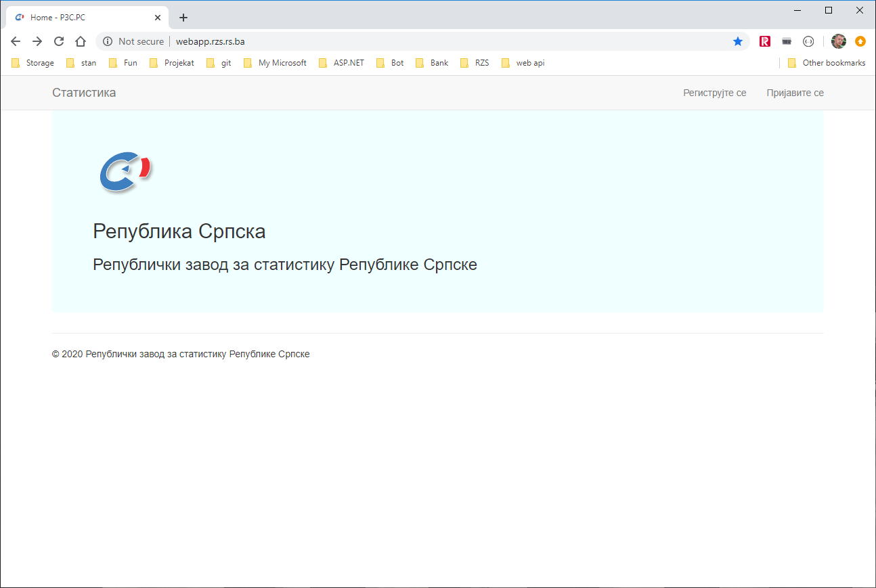Click the Пријавите се link
This screenshot has width=876, height=588.
795,93
